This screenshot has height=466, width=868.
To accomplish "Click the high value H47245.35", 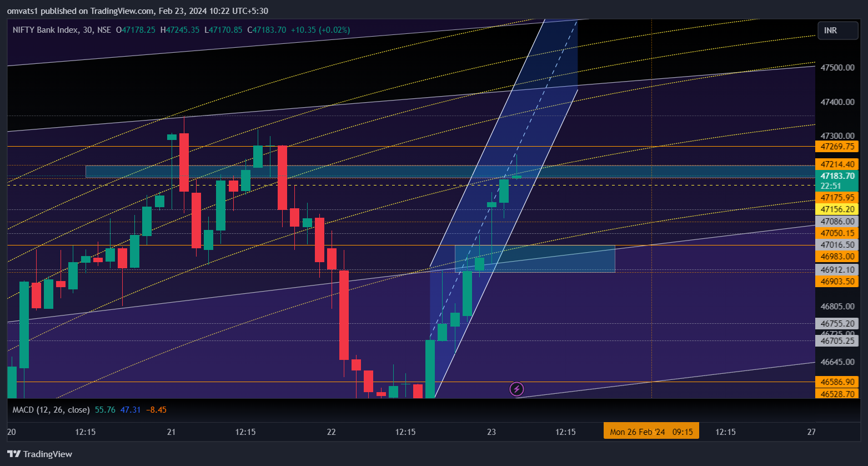I will click(x=179, y=30).
